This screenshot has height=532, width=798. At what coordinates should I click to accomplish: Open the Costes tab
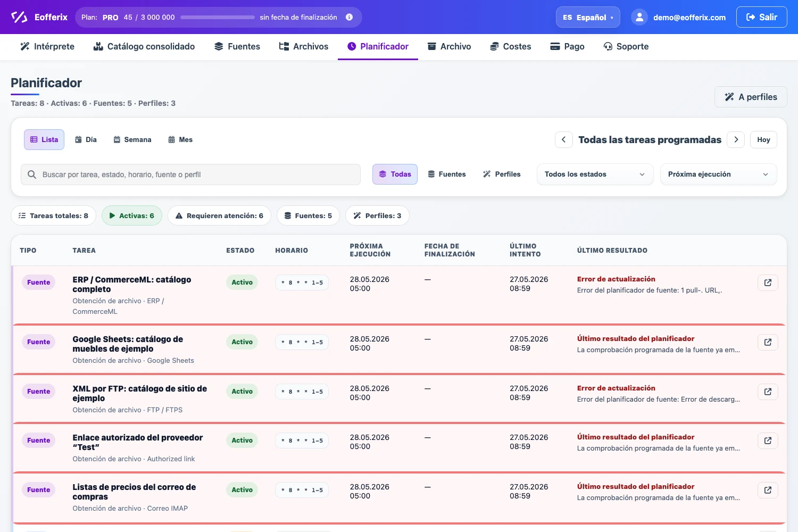[x=511, y=46]
